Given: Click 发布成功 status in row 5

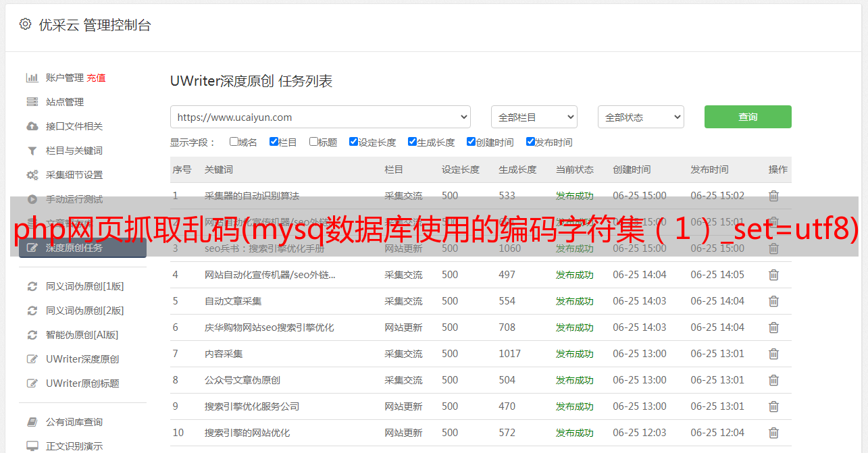Looking at the screenshot, I should 575,301.
